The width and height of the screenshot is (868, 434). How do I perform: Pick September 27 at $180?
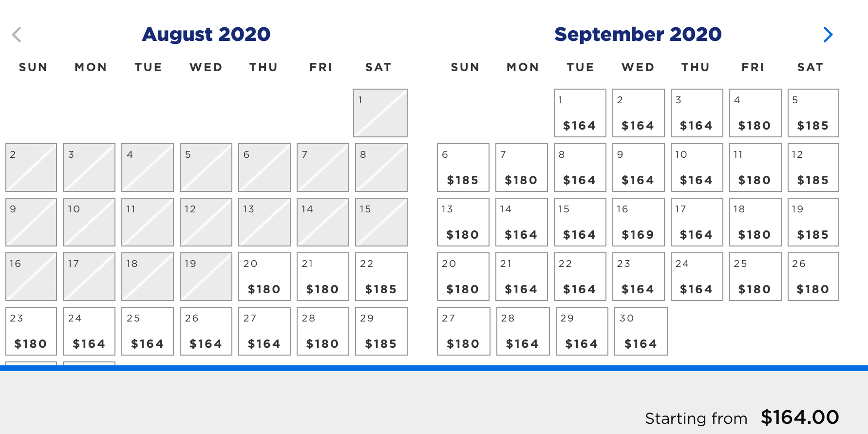[463, 331]
